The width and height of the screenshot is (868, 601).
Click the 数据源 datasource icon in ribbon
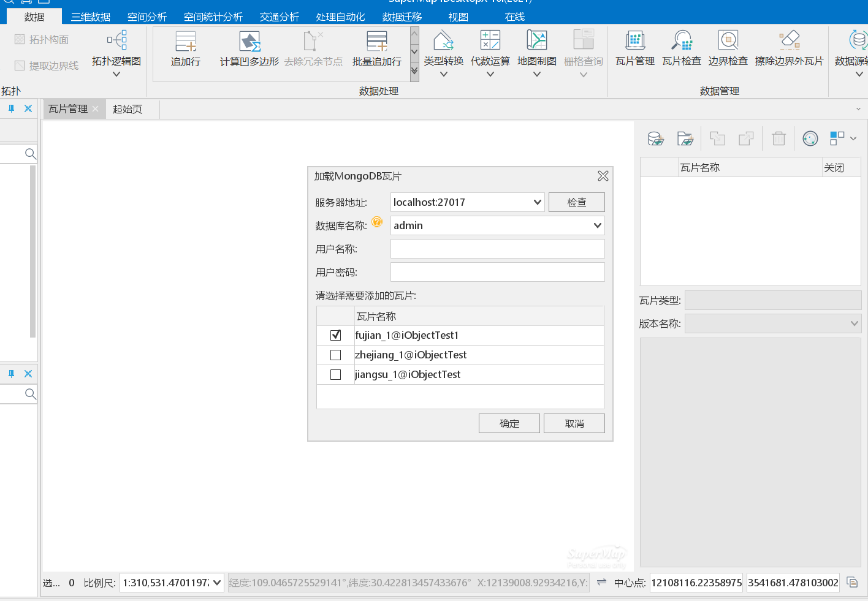858,41
